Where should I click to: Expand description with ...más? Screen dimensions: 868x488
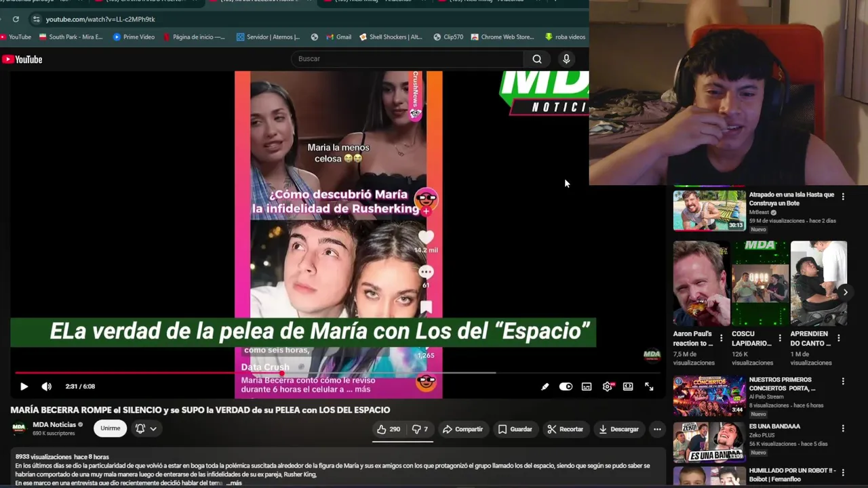pos(234,483)
